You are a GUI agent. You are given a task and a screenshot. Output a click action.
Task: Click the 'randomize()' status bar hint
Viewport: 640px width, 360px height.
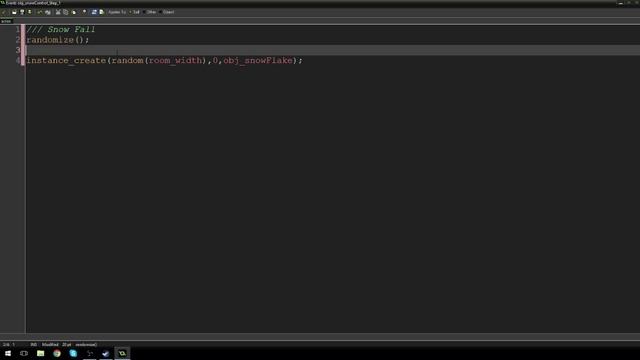86,344
